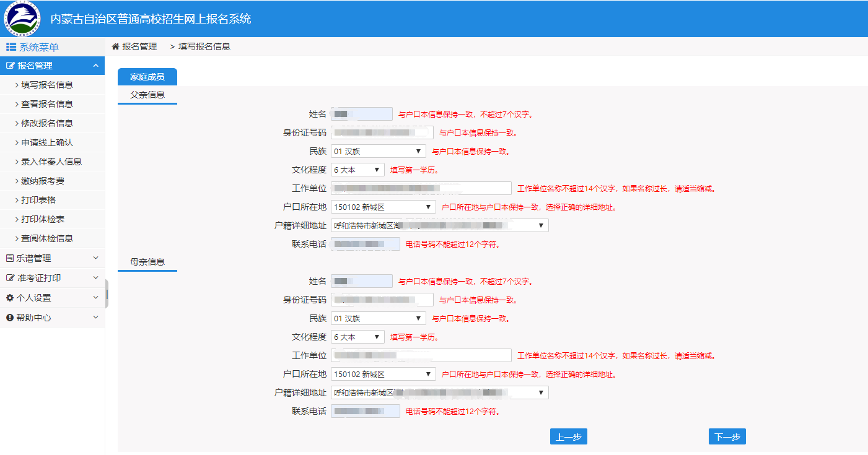The width and height of the screenshot is (868, 455).
Task: Click the 帮助中心 info icon
Action: coord(10,318)
